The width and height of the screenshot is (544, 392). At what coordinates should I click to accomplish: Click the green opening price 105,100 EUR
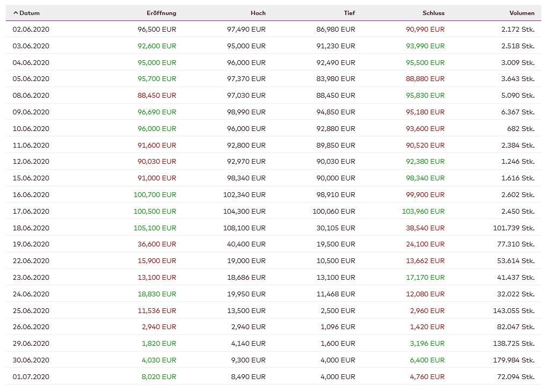[x=155, y=228]
